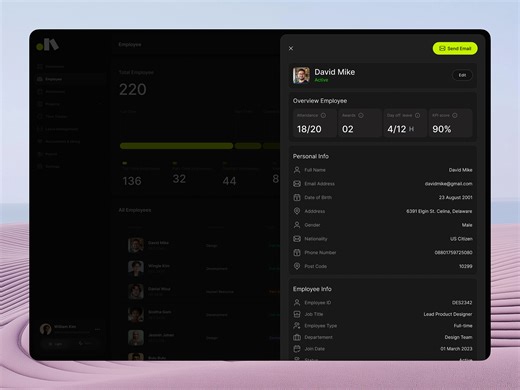
Task: Close the employee detail panel
Action: (291, 48)
